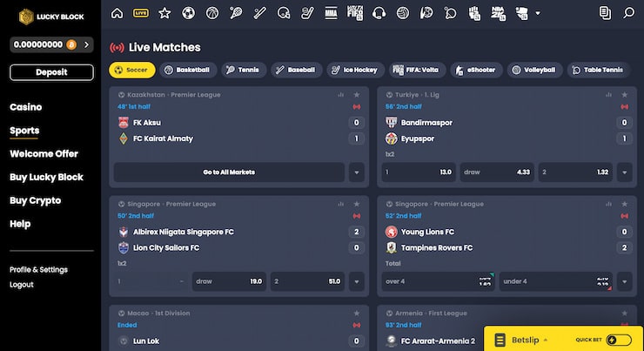Favorite the Macao 1st Division match star
Image resolution: width=644 pixels, height=351 pixels.
pos(357,314)
